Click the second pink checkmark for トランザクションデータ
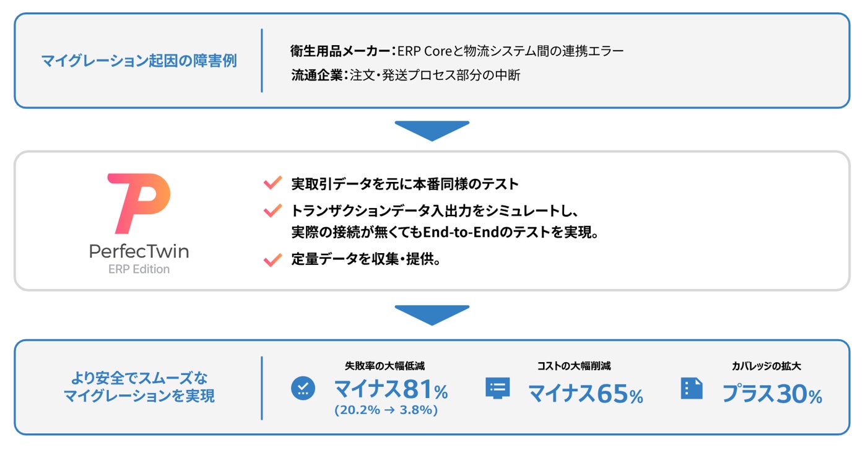This screenshot has height=450, width=868. point(272,210)
